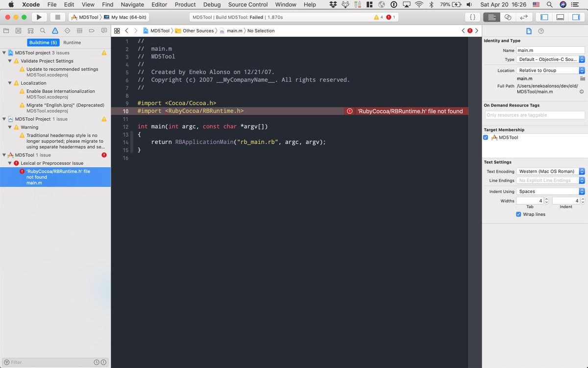The height and width of the screenshot is (368, 588).
Task: Toggle MD5Tool target membership checkbox
Action: point(486,137)
